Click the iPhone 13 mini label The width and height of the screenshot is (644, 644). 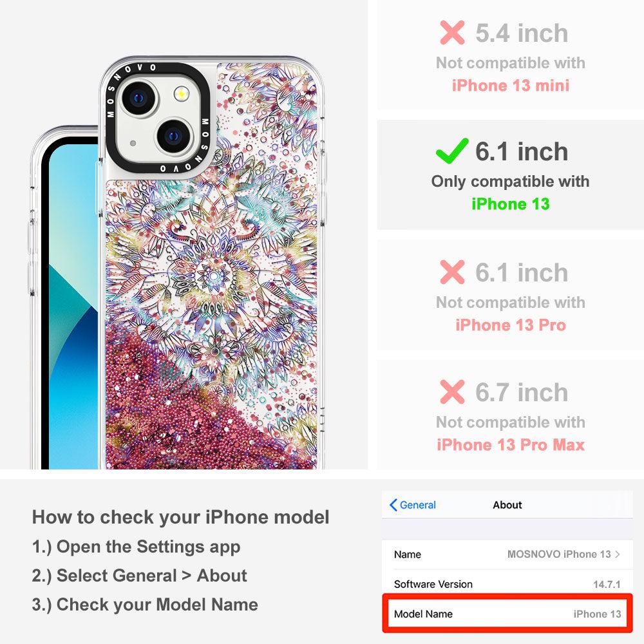tap(511, 86)
